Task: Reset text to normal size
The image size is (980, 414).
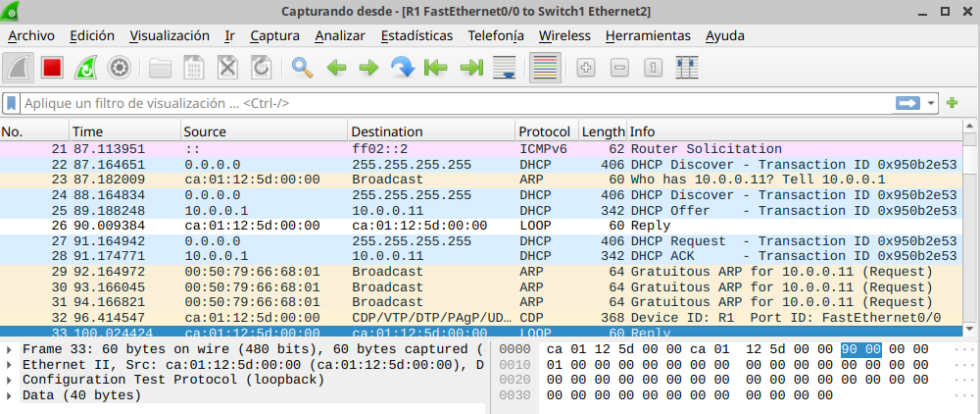Action: point(653,68)
